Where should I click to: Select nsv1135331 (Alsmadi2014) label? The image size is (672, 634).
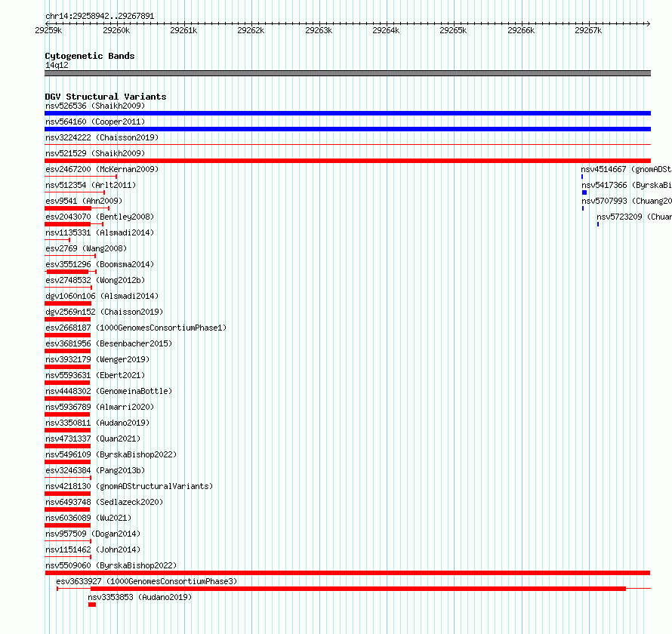coord(100,232)
